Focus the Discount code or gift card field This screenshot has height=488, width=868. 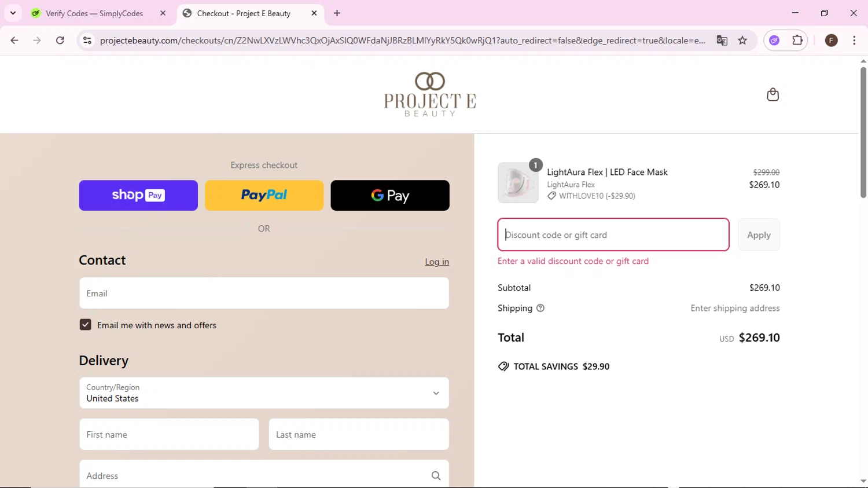613,234
